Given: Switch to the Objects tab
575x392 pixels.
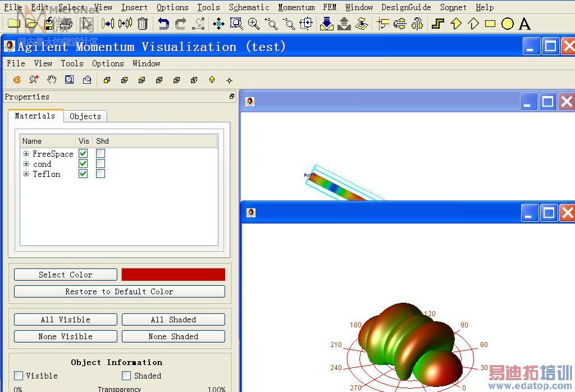Looking at the screenshot, I should [x=85, y=116].
